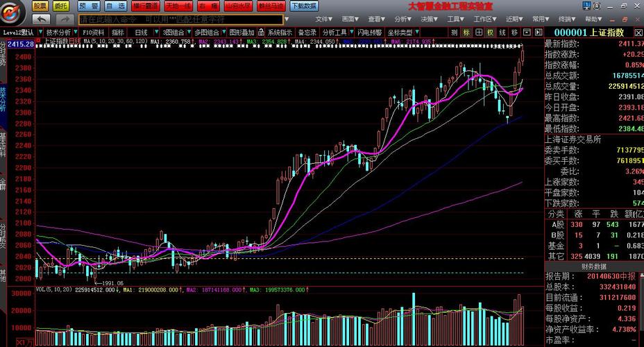Open the 查看 menu
This screenshot has height=347, width=644.
pos(376,19)
